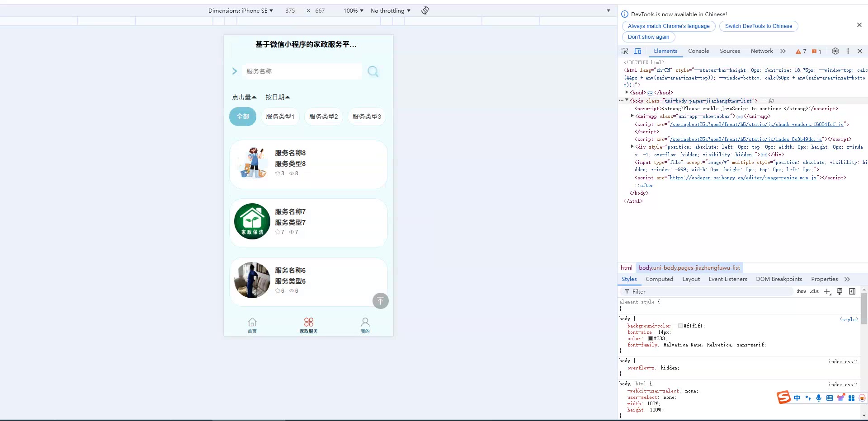Click the background-color #f1f1f1 swatch
Viewport: 868px width, 421px height.
pyautogui.click(x=680, y=326)
